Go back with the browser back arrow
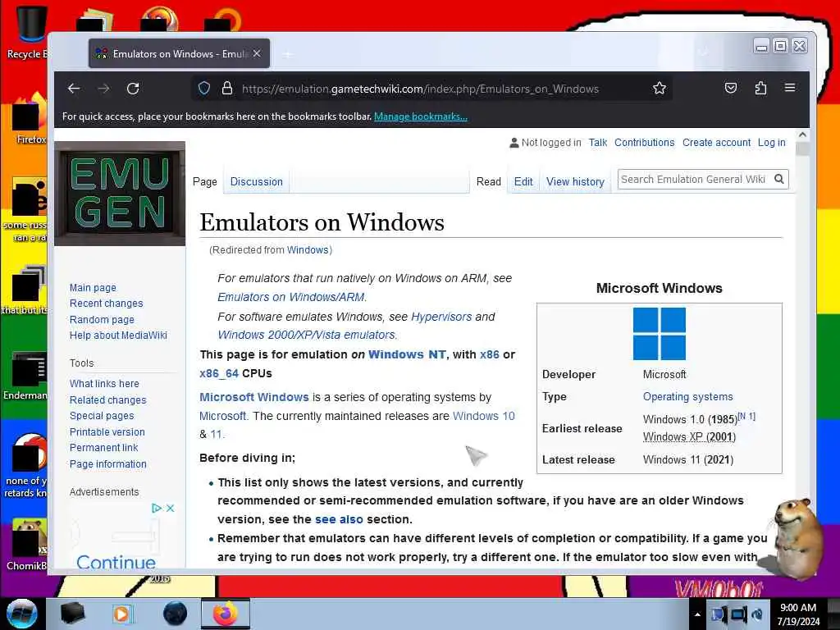Viewport: 840px width, 630px height. (x=74, y=89)
